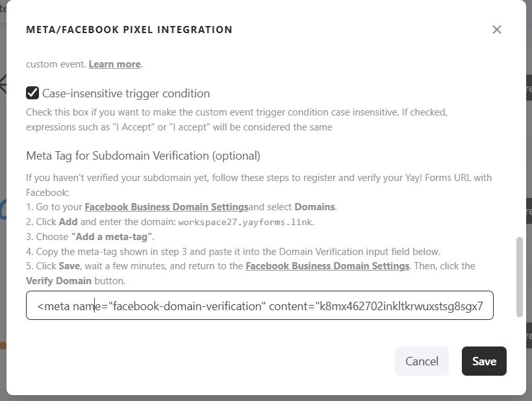Click the bold 'Add a meta-tag' text
The width and height of the screenshot is (532, 401).
pyautogui.click(x=112, y=237)
